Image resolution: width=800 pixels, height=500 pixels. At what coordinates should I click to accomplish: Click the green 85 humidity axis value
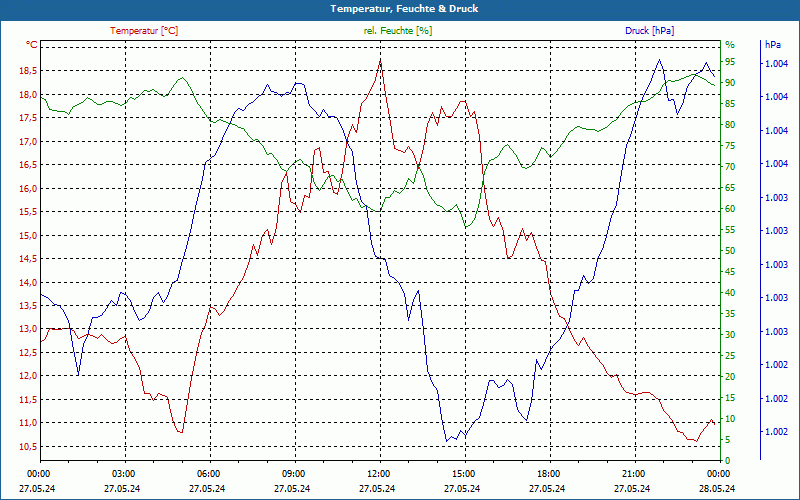[730, 104]
